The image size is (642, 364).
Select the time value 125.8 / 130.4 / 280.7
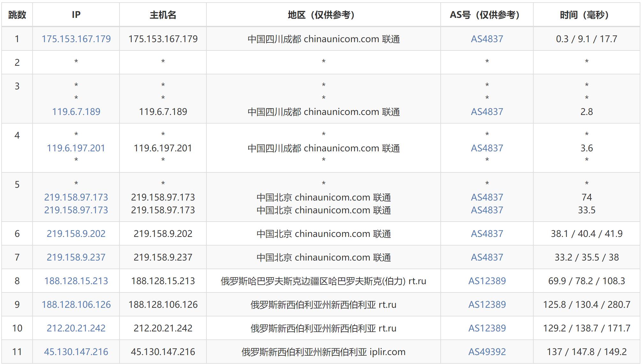coord(587,305)
